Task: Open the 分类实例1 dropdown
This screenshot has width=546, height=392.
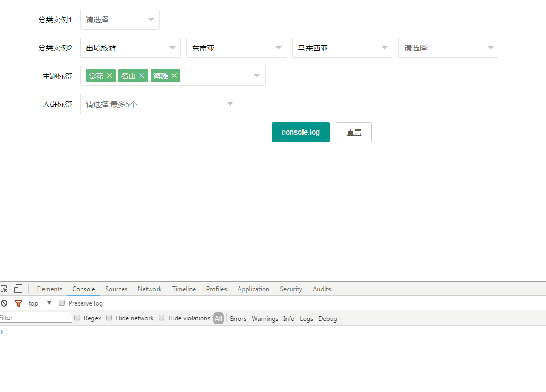Action: (119, 20)
